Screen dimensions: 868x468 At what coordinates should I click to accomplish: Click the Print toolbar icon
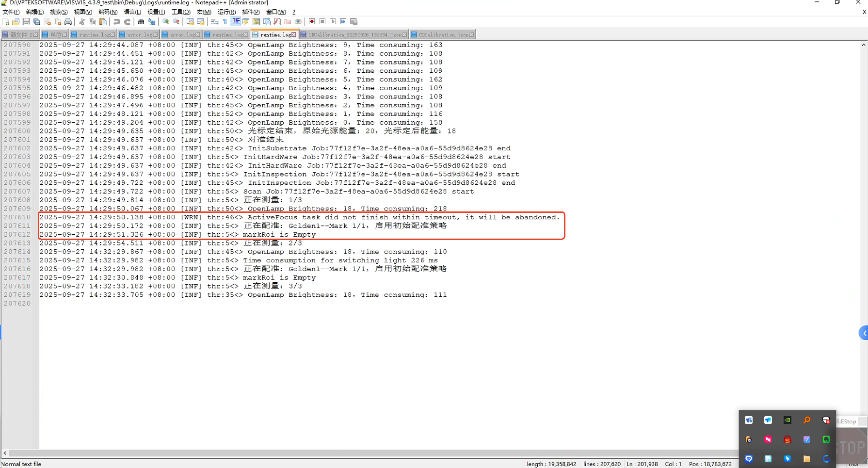[x=68, y=22]
